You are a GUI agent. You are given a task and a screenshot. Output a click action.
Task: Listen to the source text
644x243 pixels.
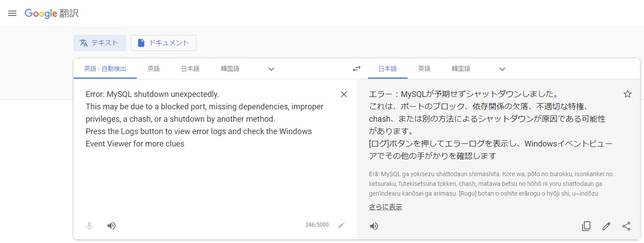[112, 226]
